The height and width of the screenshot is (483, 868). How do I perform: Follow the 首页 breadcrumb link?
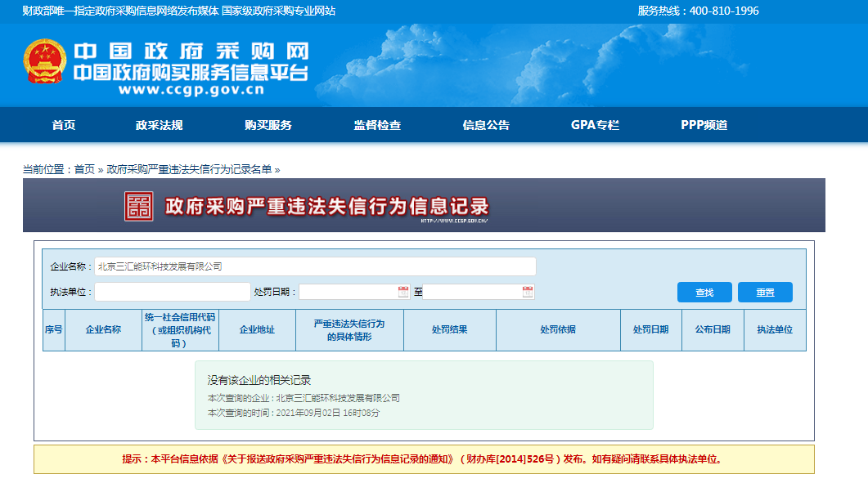(x=84, y=169)
